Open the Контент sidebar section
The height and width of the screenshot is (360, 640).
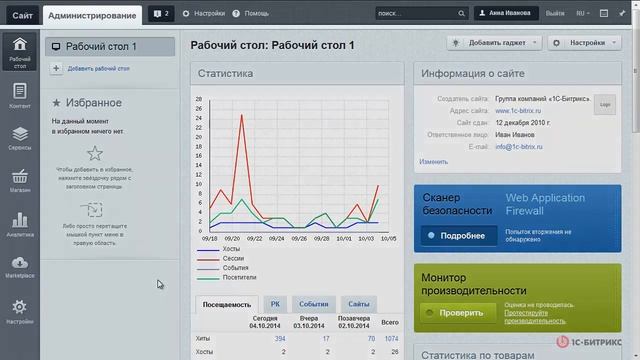[20, 96]
